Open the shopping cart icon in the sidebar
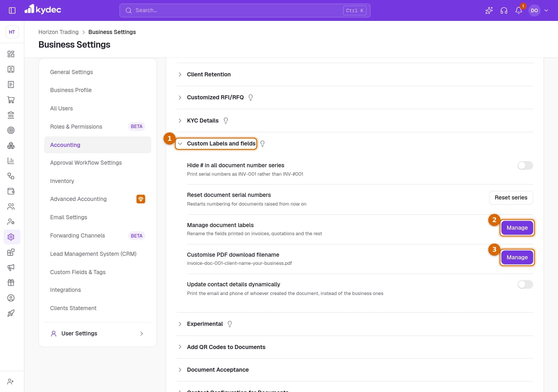558x392 pixels. [x=11, y=100]
